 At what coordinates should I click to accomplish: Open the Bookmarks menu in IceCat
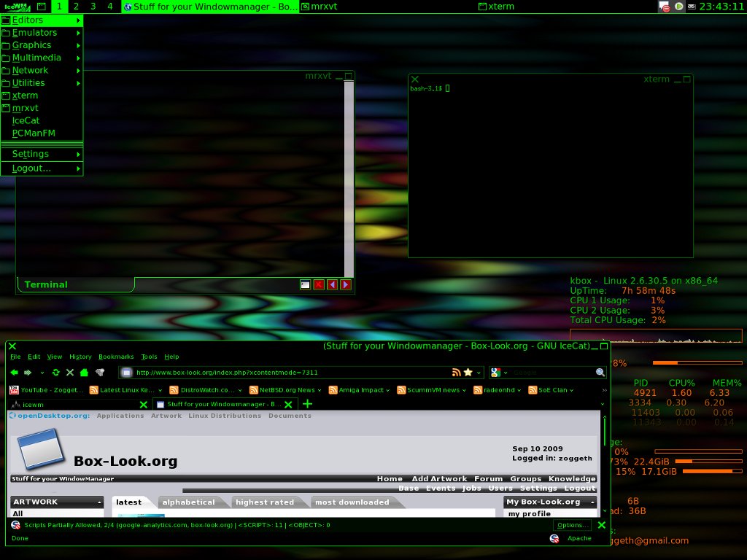pos(116,357)
